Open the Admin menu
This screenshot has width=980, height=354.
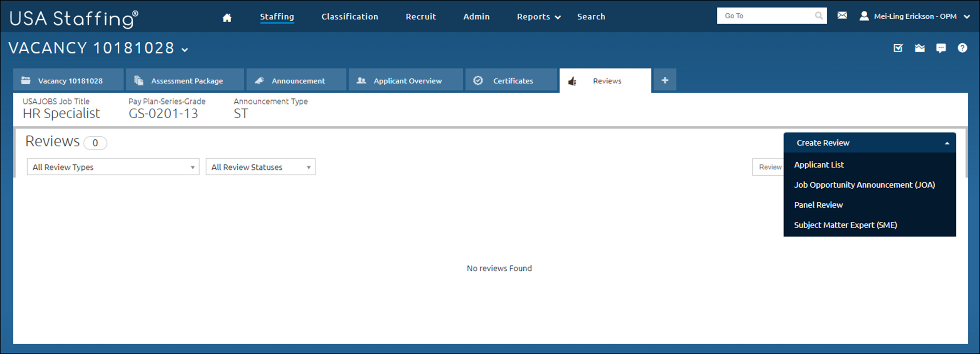point(476,16)
